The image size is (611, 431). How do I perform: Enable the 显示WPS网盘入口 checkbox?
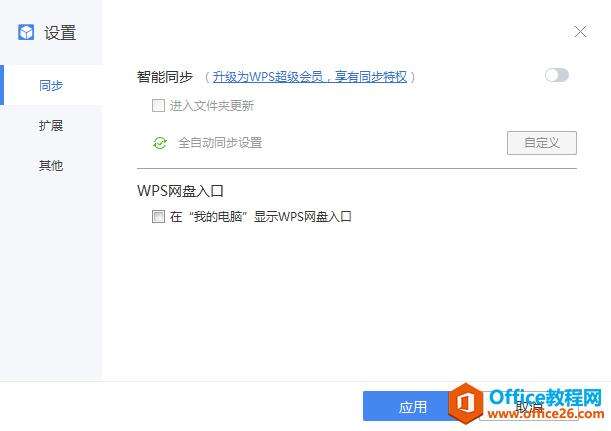coord(158,216)
